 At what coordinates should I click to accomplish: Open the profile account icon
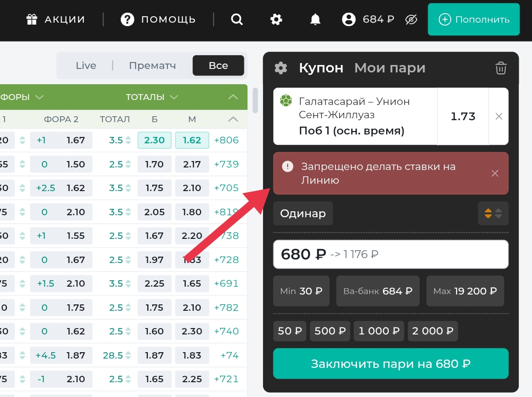(x=349, y=19)
